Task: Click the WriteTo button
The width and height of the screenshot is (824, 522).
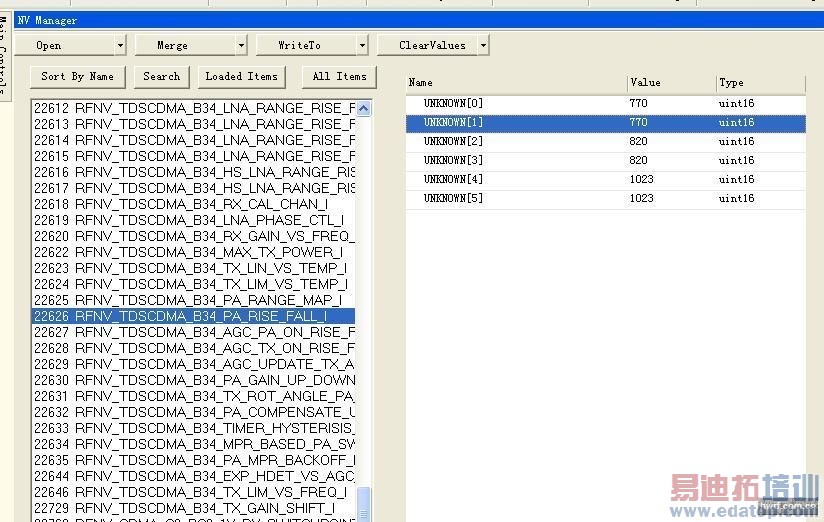Action: coord(306,45)
